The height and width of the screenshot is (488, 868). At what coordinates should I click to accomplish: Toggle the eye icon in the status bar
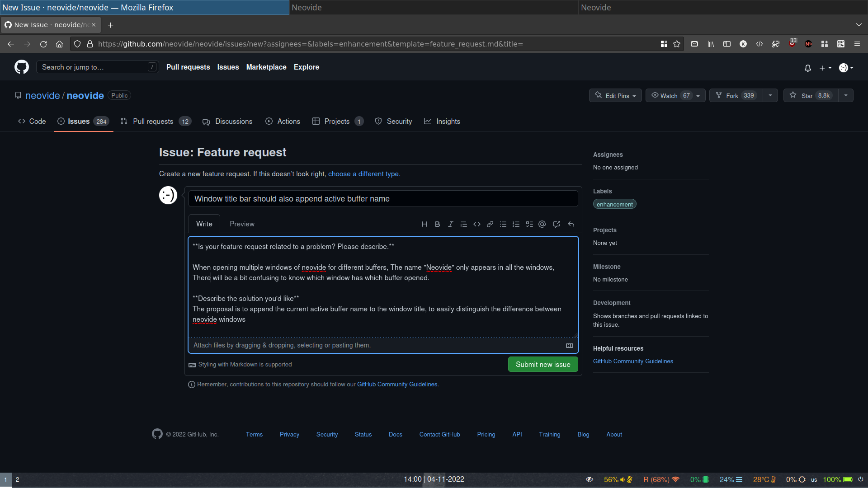(590, 479)
